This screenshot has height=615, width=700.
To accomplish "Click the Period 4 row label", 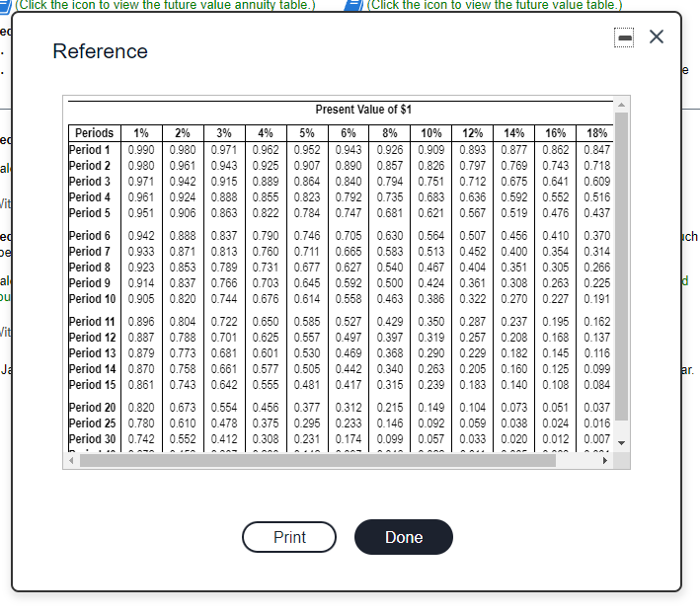I will [90, 196].
